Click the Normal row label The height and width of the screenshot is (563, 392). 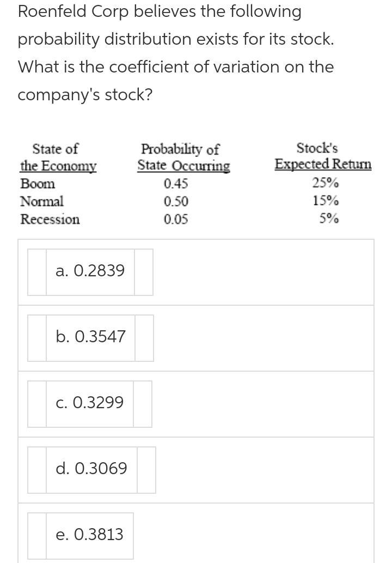point(42,202)
